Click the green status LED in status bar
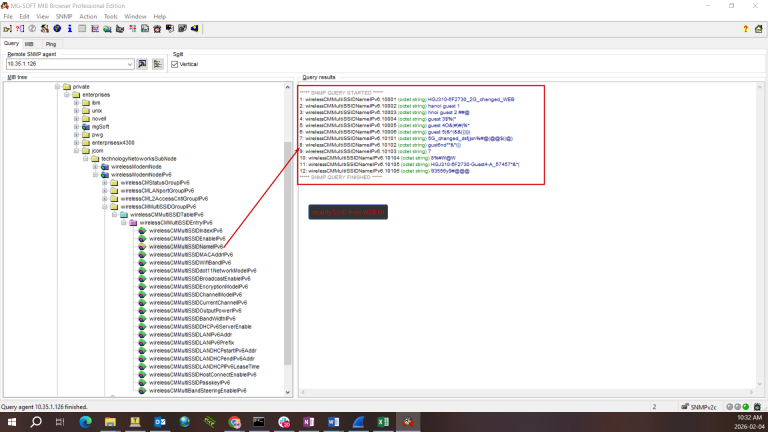This screenshot has height=432, width=768. click(745, 407)
